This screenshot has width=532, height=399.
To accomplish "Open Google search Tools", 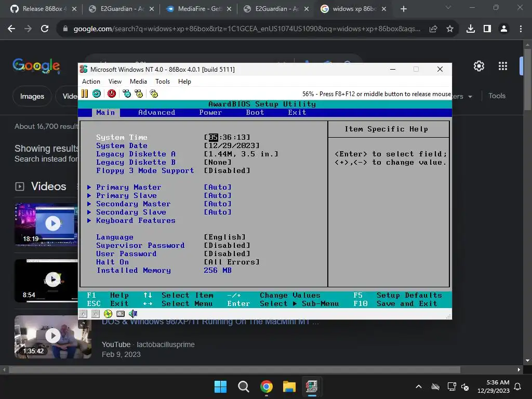I will 497,96.
